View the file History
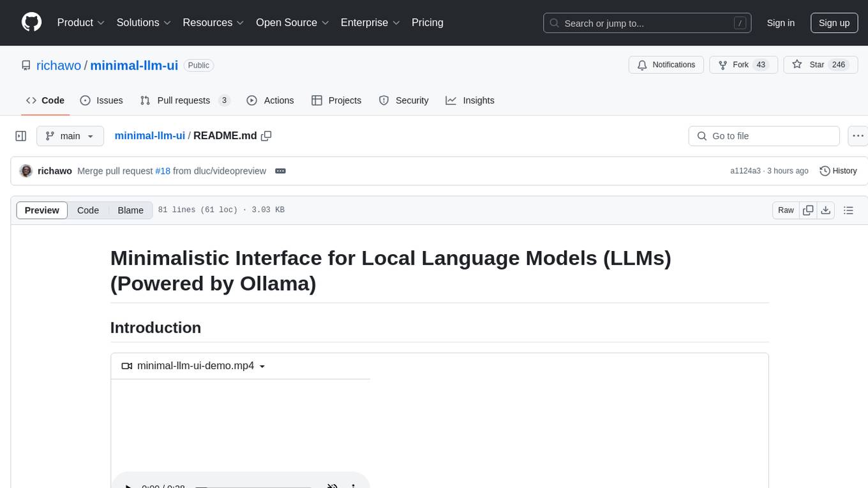The image size is (868, 488). tap(838, 171)
